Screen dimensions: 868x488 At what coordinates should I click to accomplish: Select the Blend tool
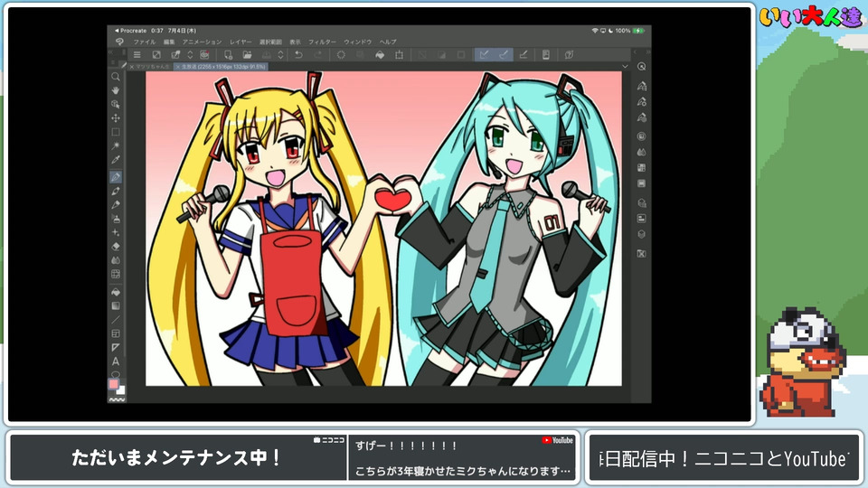(x=115, y=260)
